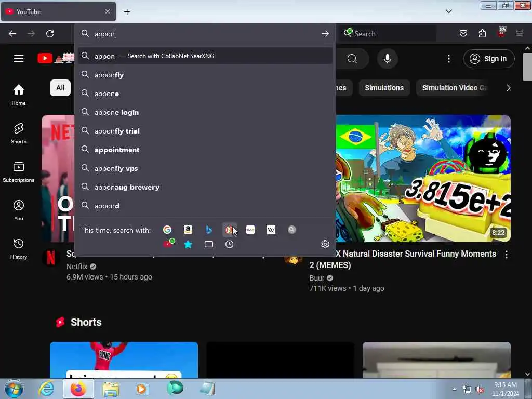Open the Buur channel link
532x399 pixels.
click(316, 278)
